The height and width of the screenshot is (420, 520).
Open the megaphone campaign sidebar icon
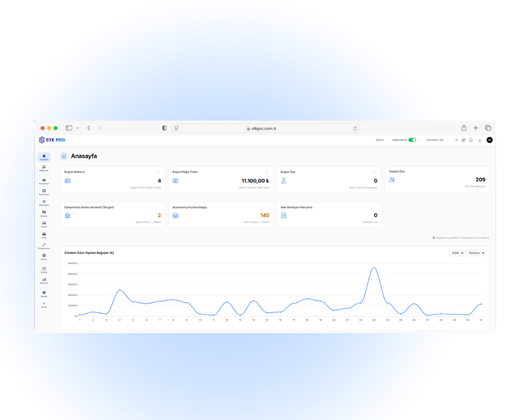point(44,181)
